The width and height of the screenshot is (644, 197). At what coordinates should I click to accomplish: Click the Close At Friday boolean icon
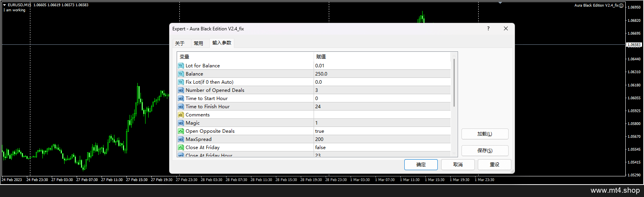tap(181, 148)
